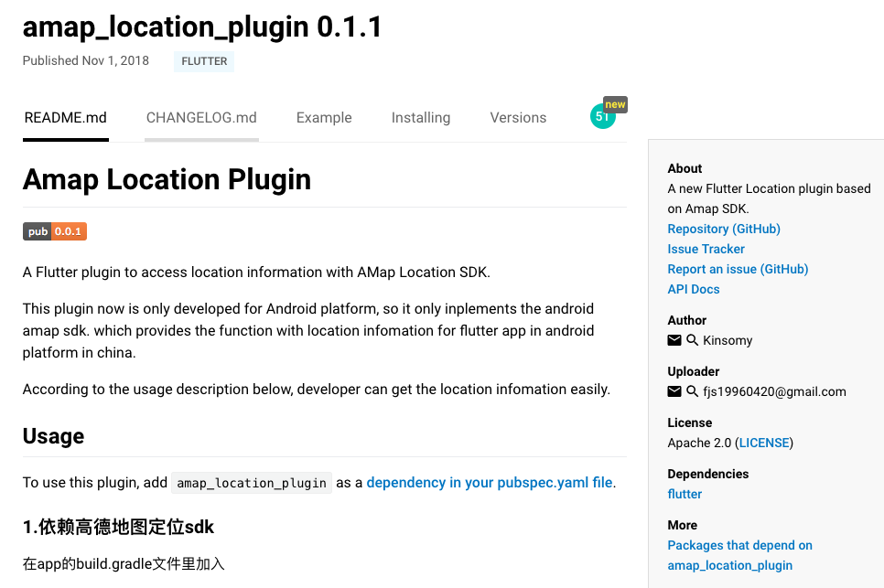884x588 pixels.
Task: Open the score badge showing 51
Action: pos(603,116)
